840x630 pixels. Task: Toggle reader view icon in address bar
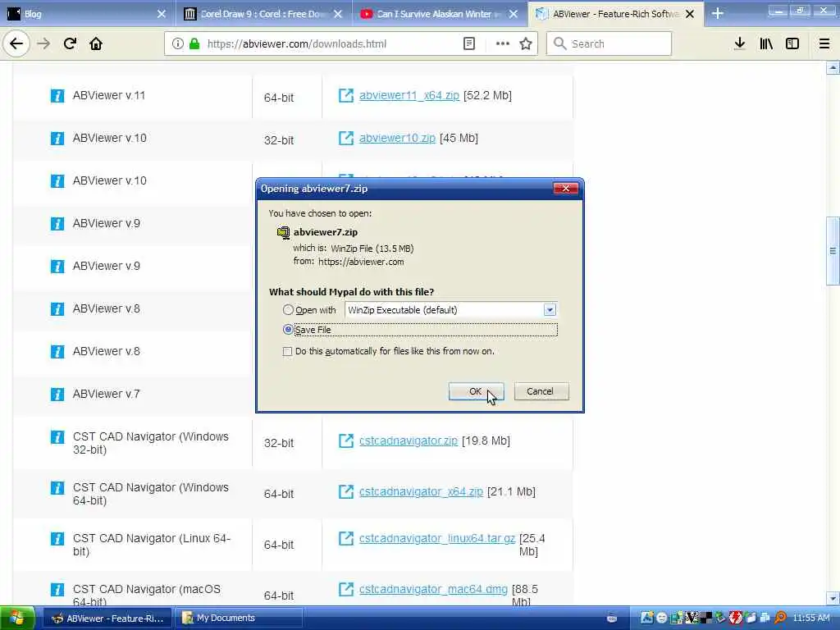click(468, 43)
